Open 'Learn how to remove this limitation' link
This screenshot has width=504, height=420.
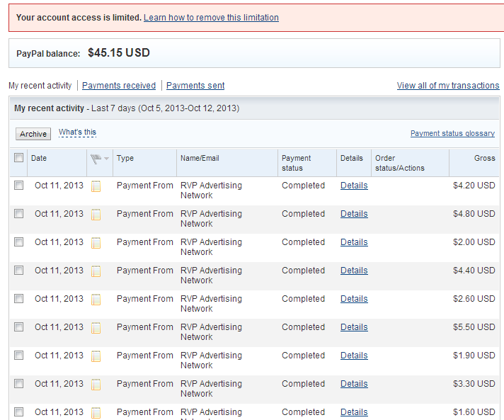coord(211,18)
